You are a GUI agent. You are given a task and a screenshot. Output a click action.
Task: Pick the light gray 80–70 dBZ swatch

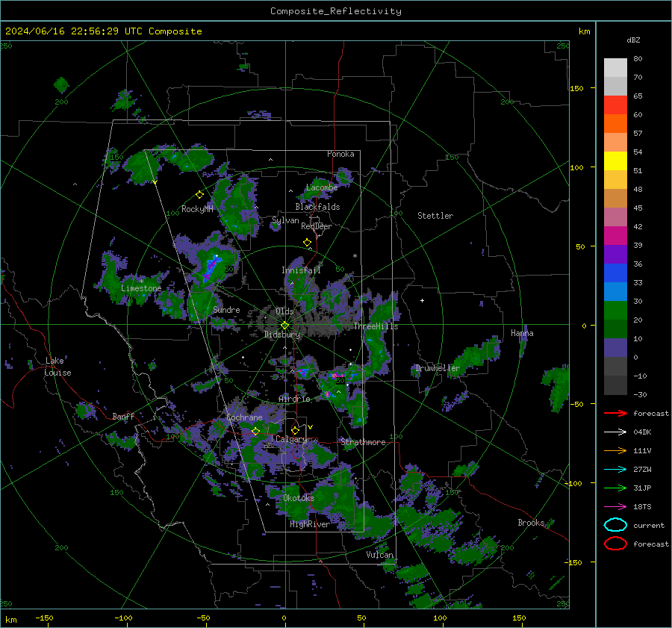coord(615,68)
